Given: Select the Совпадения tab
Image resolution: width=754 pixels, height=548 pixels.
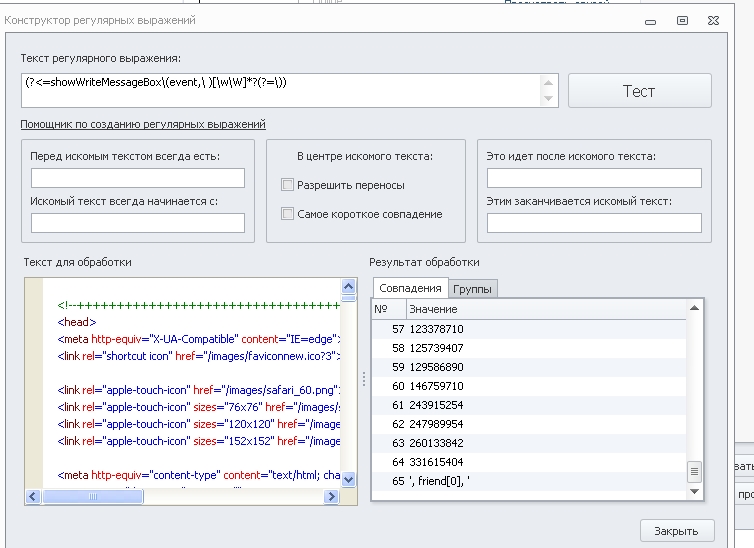Looking at the screenshot, I should pos(410,288).
